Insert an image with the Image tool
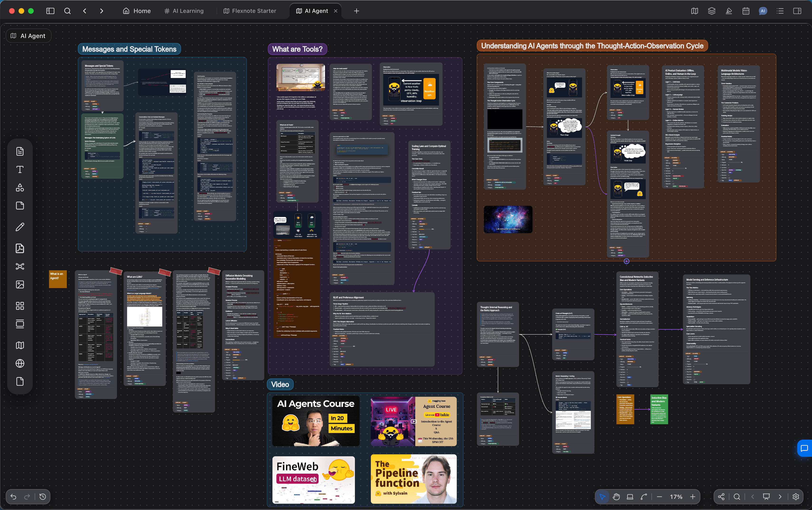812x510 pixels. (20, 284)
